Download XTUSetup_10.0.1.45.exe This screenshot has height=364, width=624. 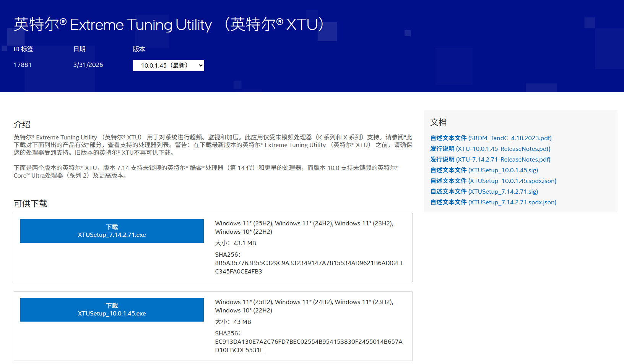pyautogui.click(x=112, y=310)
